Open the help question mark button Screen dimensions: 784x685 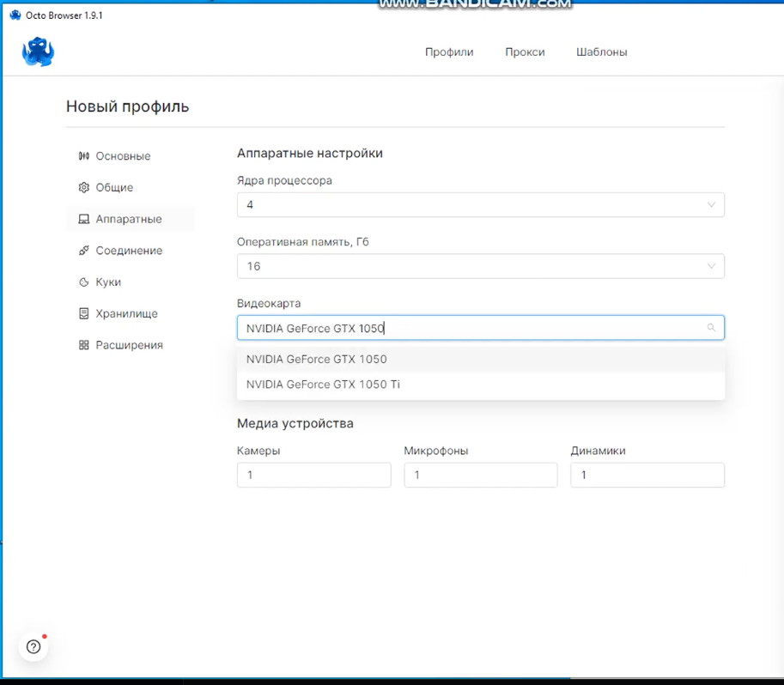[33, 647]
